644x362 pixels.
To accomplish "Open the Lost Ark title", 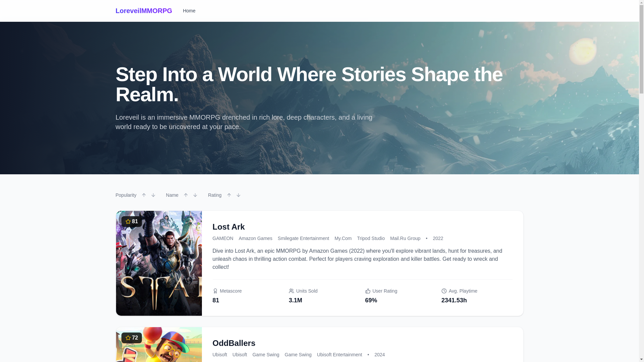I will coord(228,227).
